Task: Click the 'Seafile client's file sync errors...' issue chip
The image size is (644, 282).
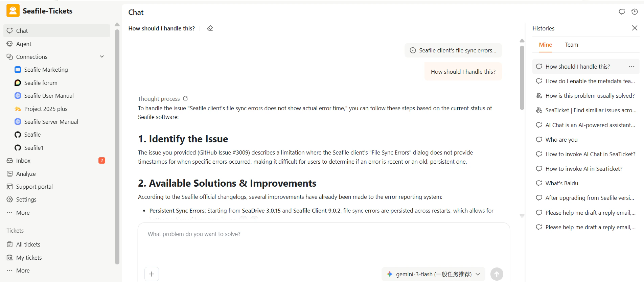Action: coord(453,50)
